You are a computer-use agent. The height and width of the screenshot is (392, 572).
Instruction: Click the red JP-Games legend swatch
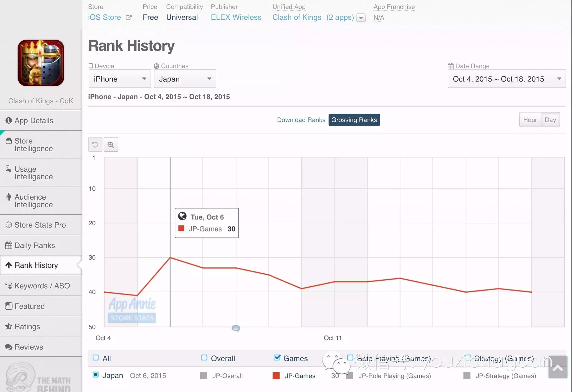click(x=276, y=376)
